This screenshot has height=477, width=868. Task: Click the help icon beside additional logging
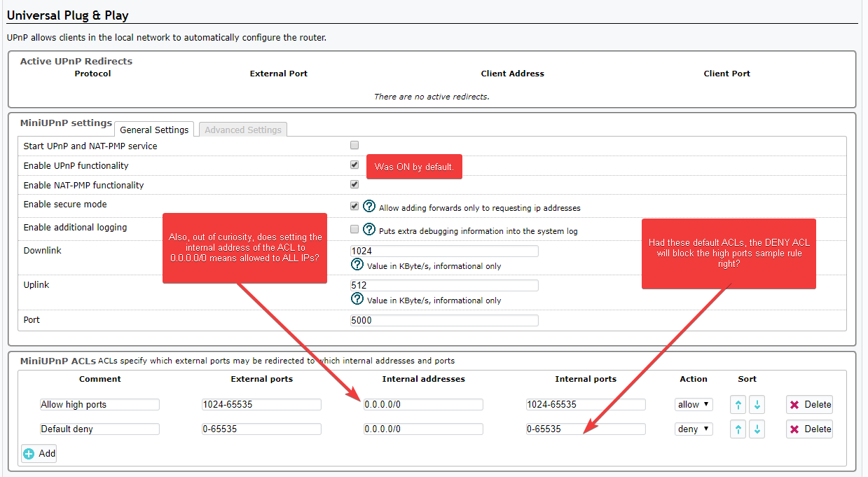(369, 230)
